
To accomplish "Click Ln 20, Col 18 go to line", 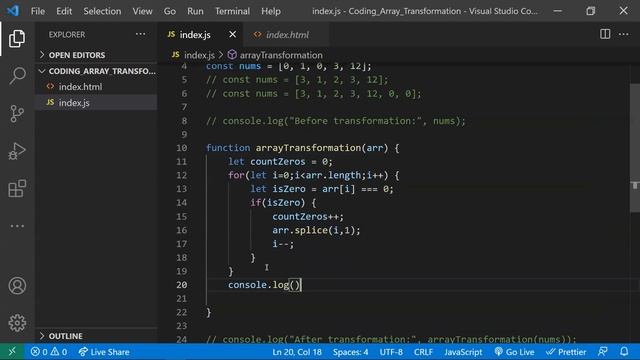I will point(297,351).
